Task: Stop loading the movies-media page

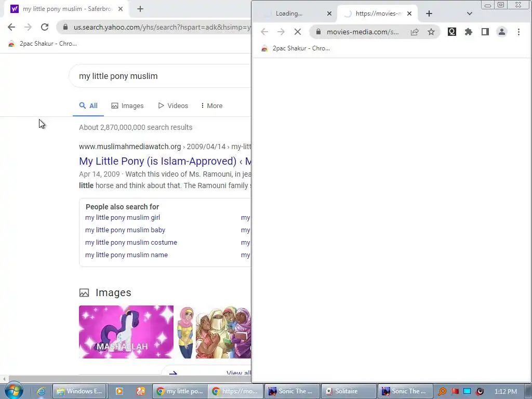Action: 298,32
